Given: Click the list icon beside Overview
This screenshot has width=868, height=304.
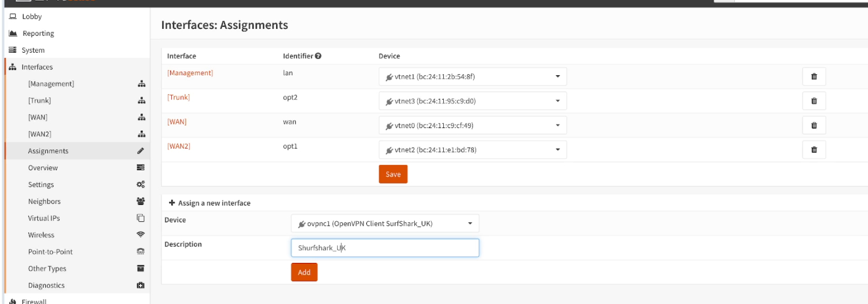Looking at the screenshot, I should 141,168.
